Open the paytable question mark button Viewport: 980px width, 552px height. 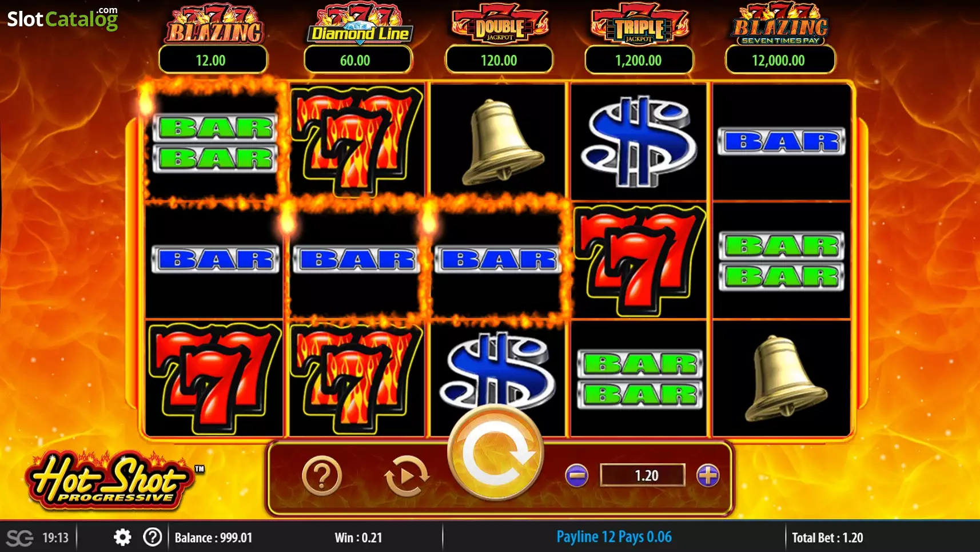coord(322,475)
